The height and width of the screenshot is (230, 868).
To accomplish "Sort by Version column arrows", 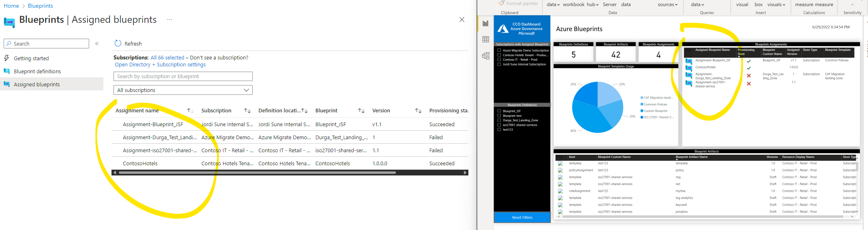I will (418, 111).
